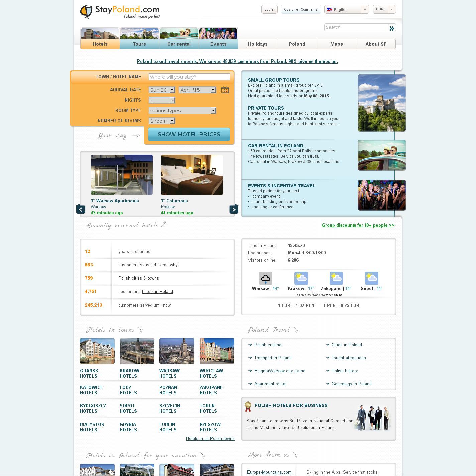Screen dimensions: 476x476
Task: Open the arrival month dropdown April '15
Action: click(197, 90)
